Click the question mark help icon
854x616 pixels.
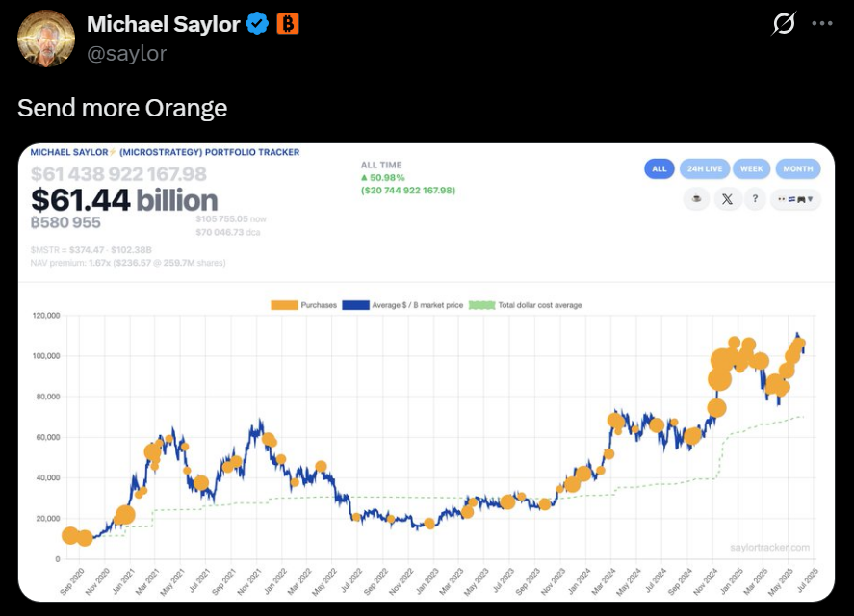[x=757, y=199]
